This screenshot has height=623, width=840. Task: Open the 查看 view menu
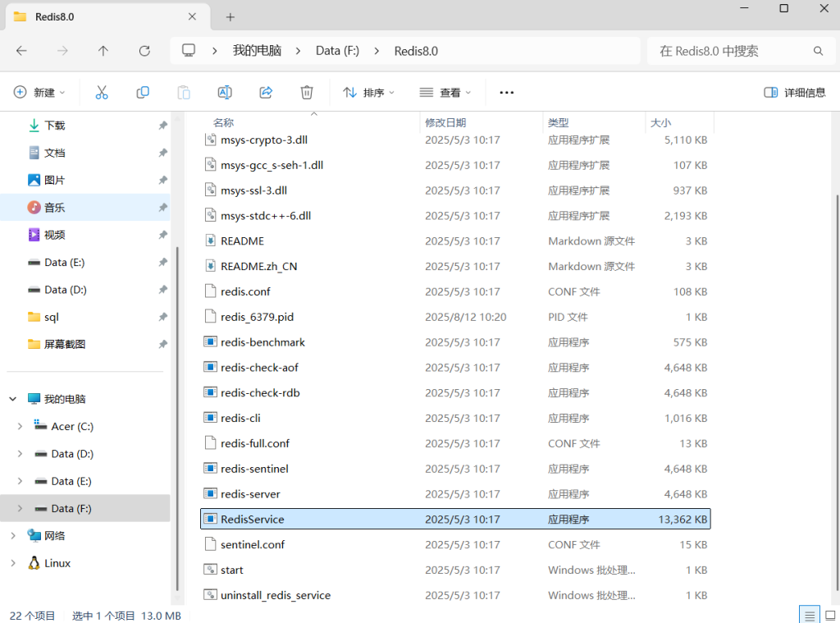(x=445, y=93)
